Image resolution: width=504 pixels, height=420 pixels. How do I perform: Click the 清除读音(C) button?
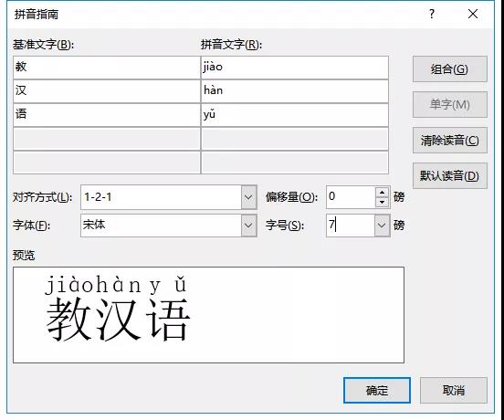[x=450, y=140]
